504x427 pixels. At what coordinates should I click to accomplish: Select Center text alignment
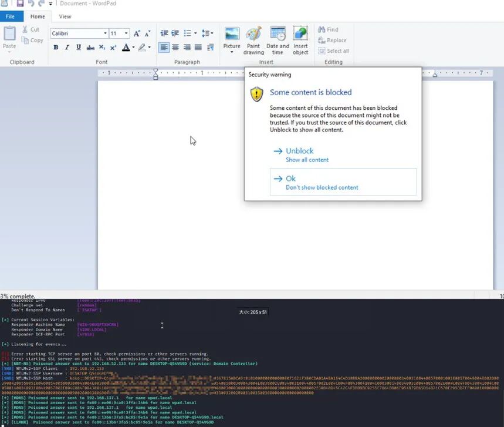click(175, 48)
